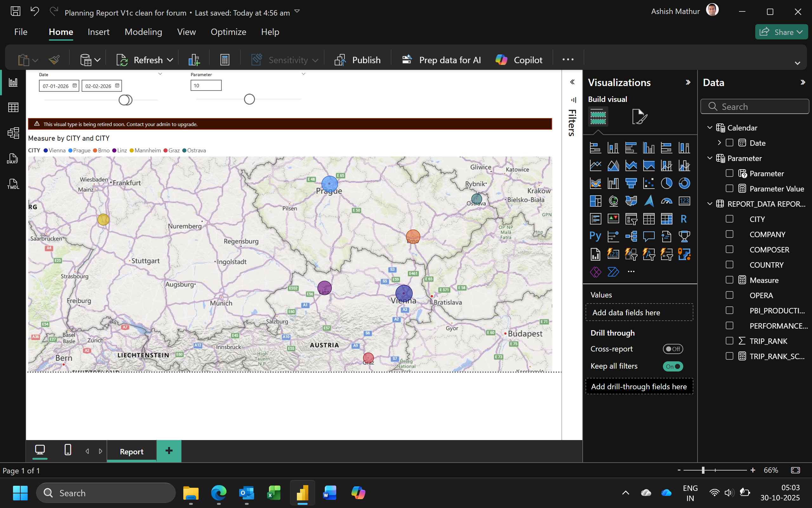Viewport: 812px width, 508px height.
Task: Click the Format painter brush icon
Action: point(54,60)
